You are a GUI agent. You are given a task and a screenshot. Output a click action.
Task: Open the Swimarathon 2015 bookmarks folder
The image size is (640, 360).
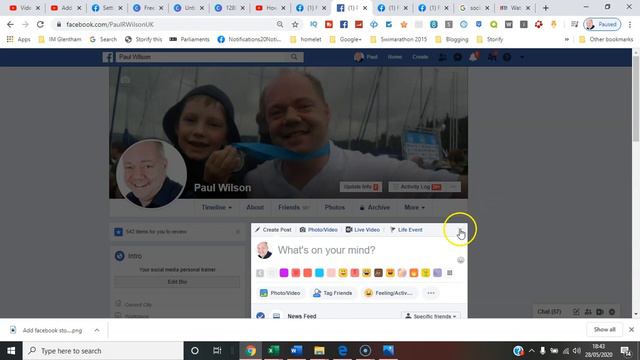(x=398, y=40)
